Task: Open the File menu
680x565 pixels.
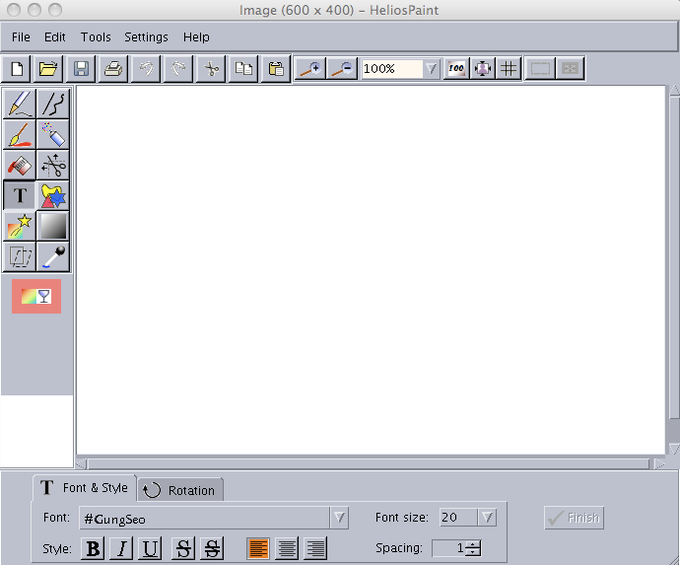Action: [21, 37]
